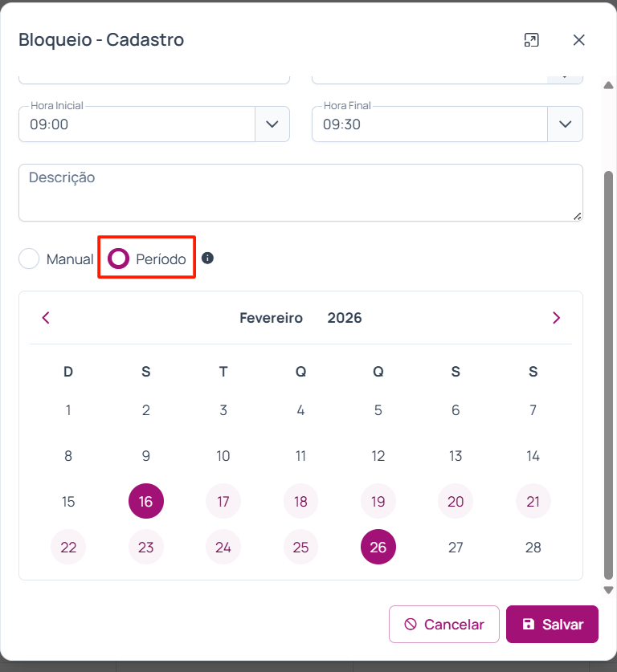The width and height of the screenshot is (617, 672).
Task: Click the Fevereiro month label
Action: [x=271, y=318]
